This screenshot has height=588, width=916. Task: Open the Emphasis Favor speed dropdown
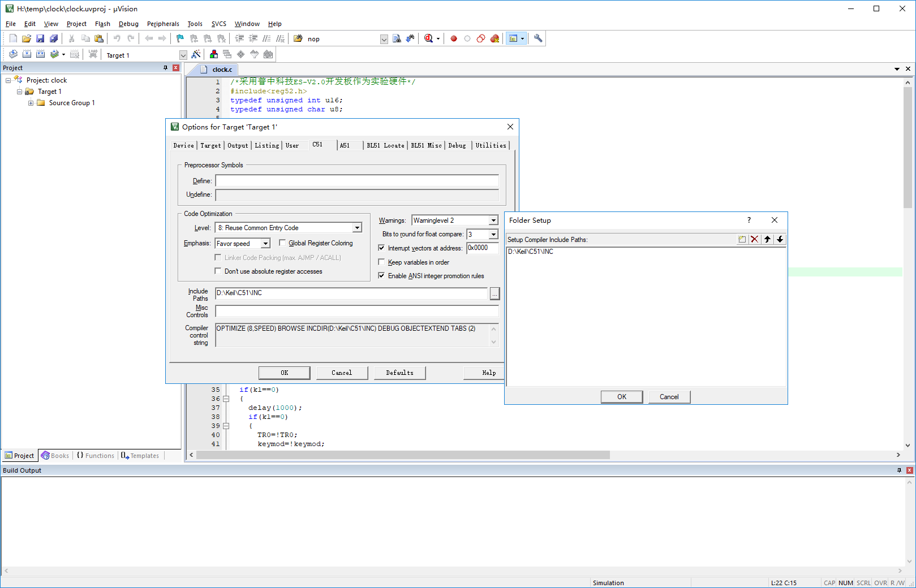point(265,244)
